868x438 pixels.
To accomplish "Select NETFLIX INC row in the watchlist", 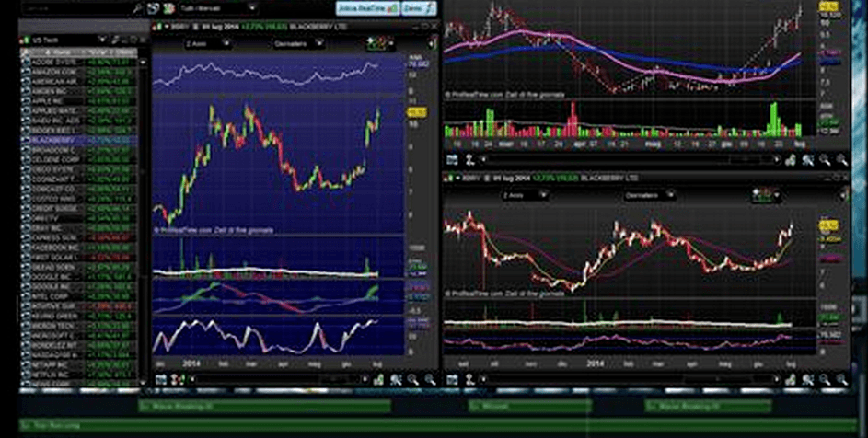I will (x=80, y=375).
